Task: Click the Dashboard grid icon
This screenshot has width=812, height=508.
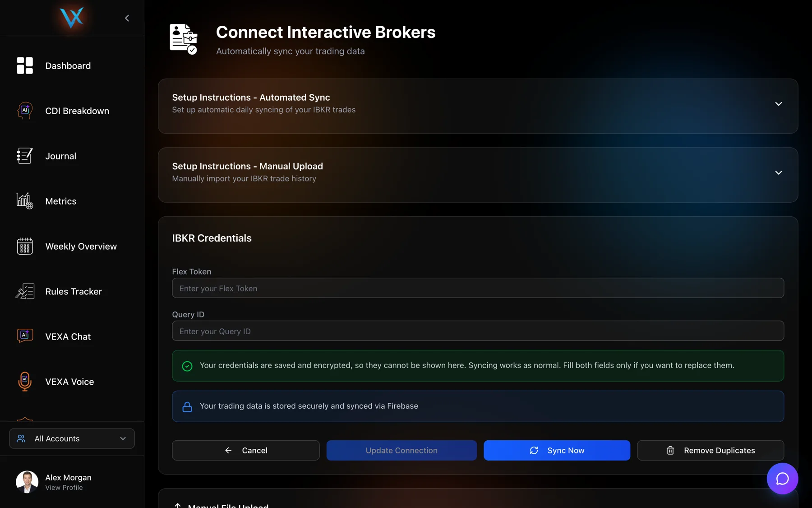Action: coord(25,65)
